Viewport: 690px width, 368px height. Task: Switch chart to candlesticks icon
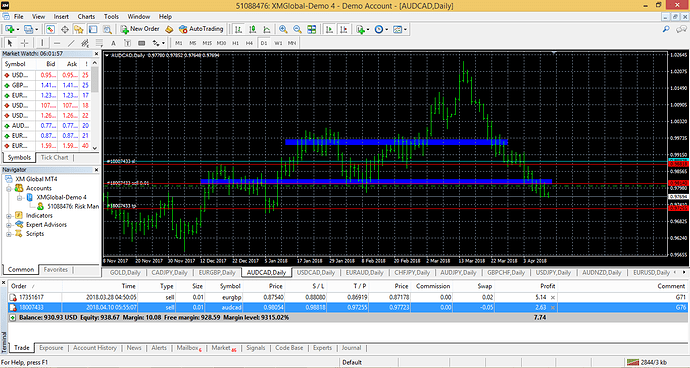point(253,29)
